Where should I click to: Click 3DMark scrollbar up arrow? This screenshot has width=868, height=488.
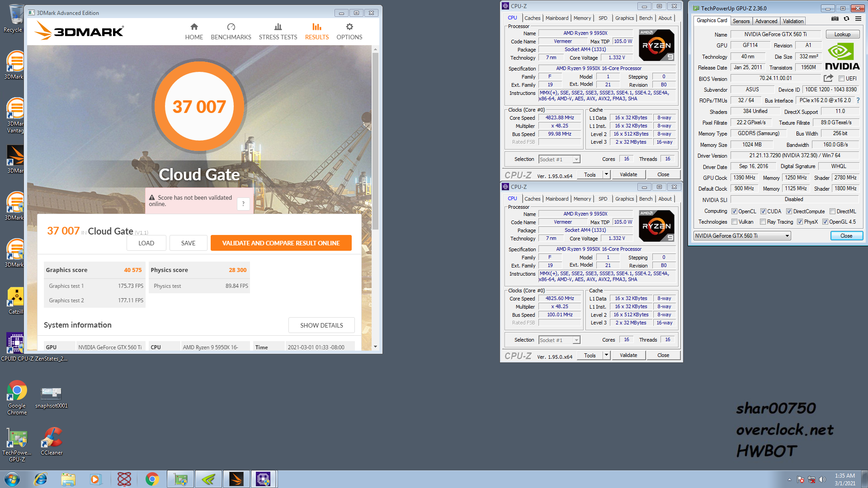pos(375,49)
